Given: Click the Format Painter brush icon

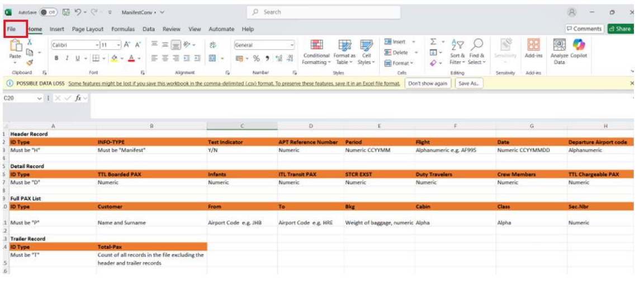Looking at the screenshot, I should pos(30,63).
